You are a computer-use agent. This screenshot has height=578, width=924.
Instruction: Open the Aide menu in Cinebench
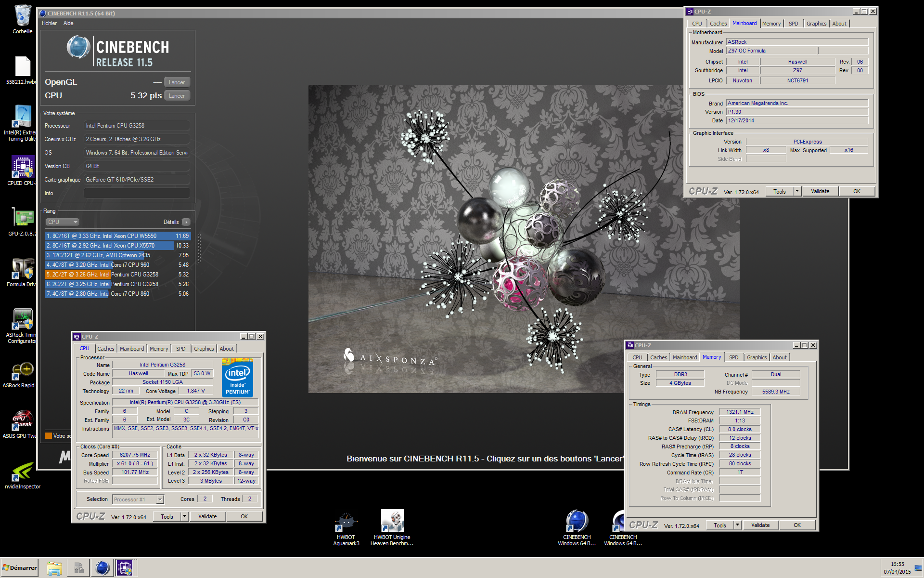click(x=68, y=23)
